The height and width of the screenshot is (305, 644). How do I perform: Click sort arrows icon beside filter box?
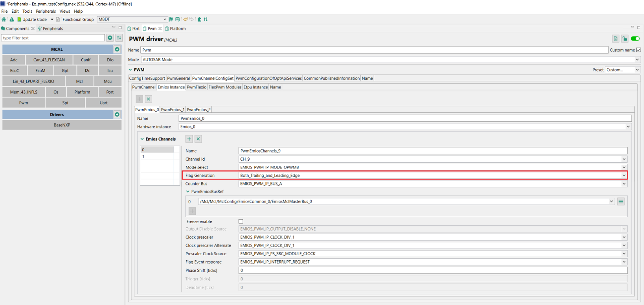coord(119,38)
